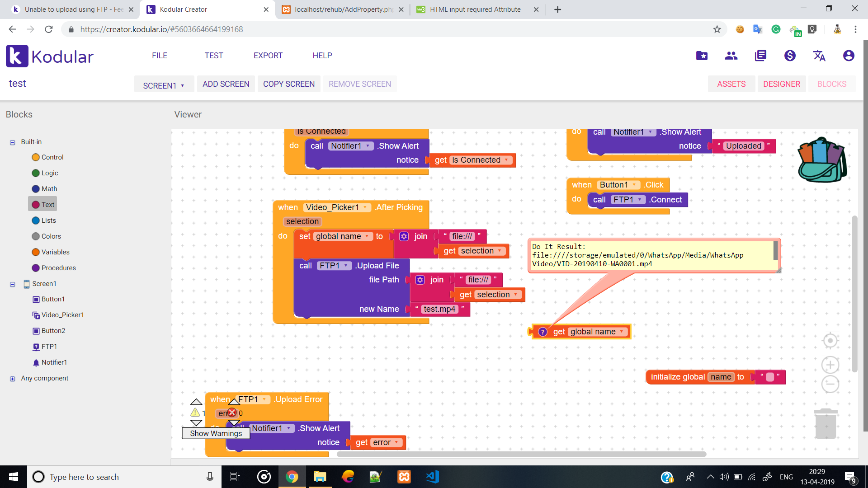The image size is (868, 488).
Task: Open Chrome from the taskbar
Action: point(292,477)
